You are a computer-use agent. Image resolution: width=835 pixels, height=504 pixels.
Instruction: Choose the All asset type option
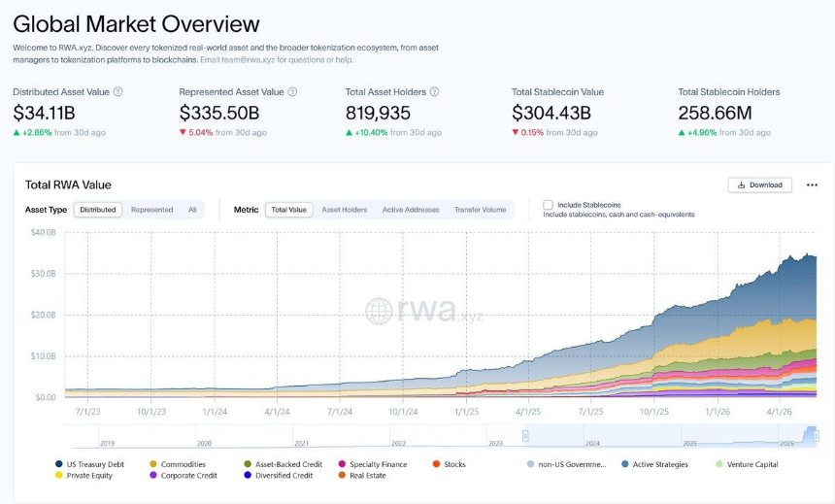(192, 210)
